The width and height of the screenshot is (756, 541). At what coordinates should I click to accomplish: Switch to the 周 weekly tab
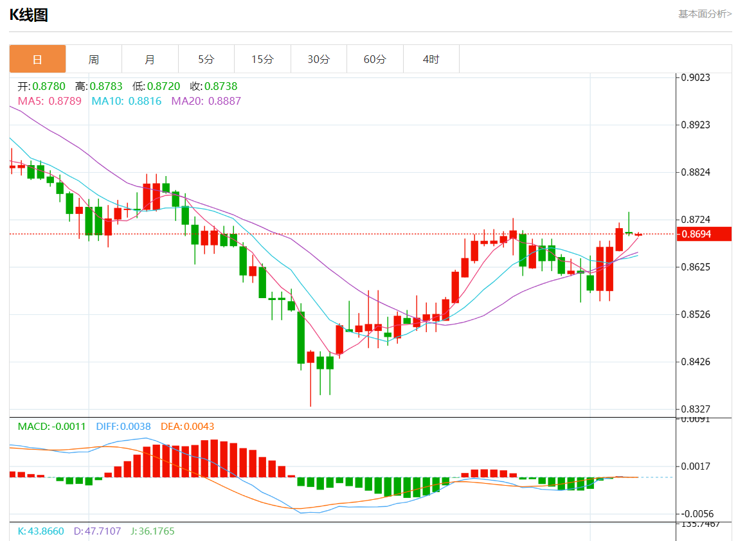point(94,59)
